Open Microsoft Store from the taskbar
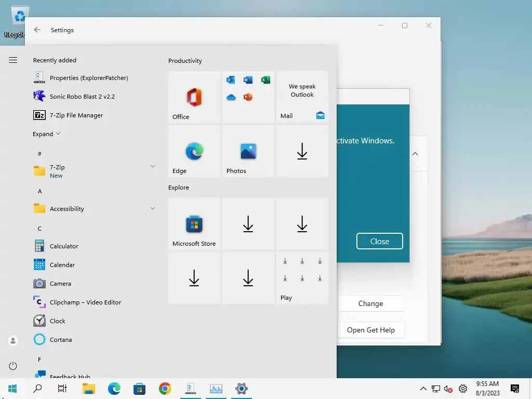The width and height of the screenshot is (532, 399). [x=139, y=389]
